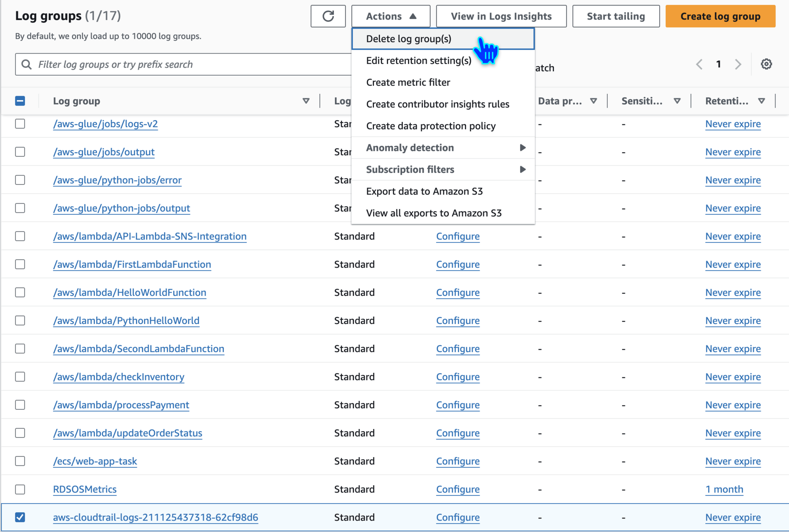This screenshot has width=789, height=532.
Task: Sort by Log group column arrow
Action: [306, 101]
